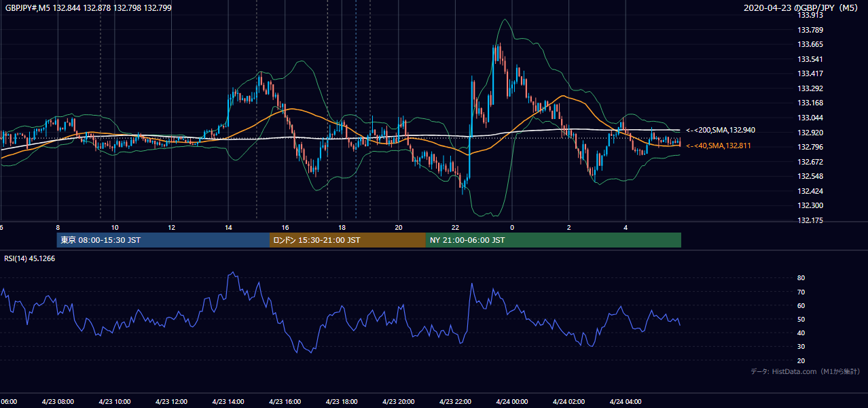
Task: Click date axis label 4/23 20:00
Action: pos(398,402)
